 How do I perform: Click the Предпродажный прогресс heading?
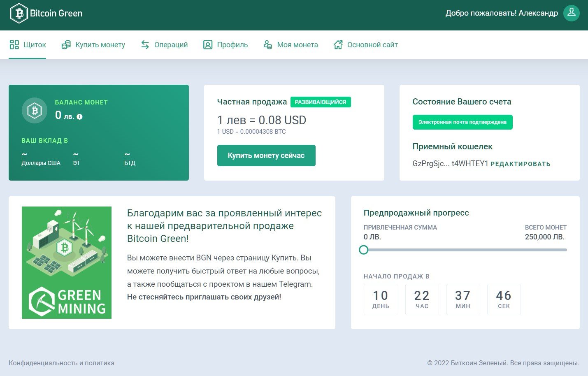(416, 213)
